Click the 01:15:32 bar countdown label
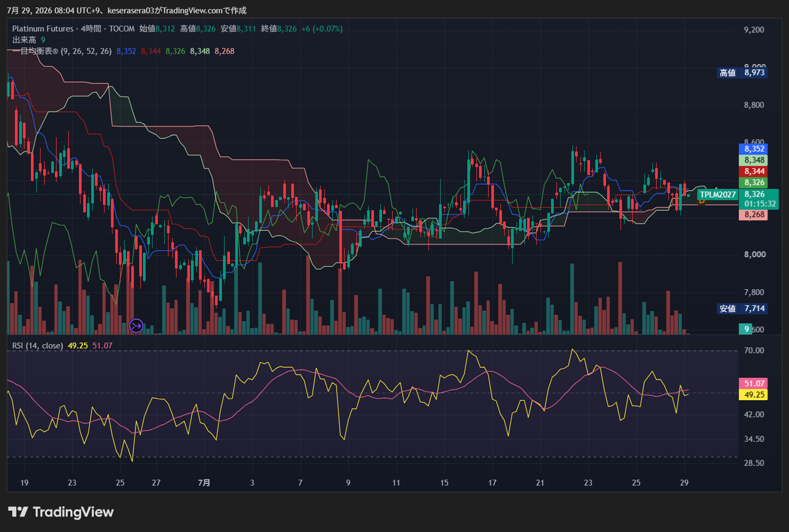Viewport: 789px width, 532px height. pos(759,203)
